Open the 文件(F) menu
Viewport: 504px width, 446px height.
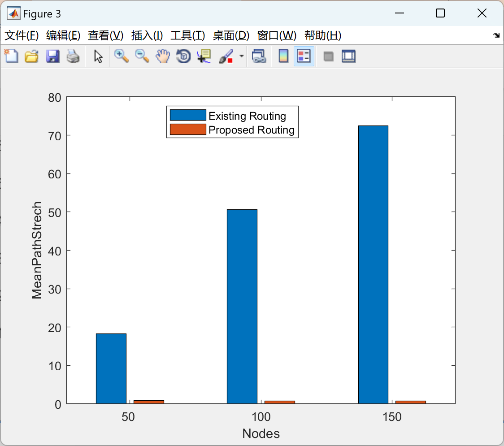22,35
